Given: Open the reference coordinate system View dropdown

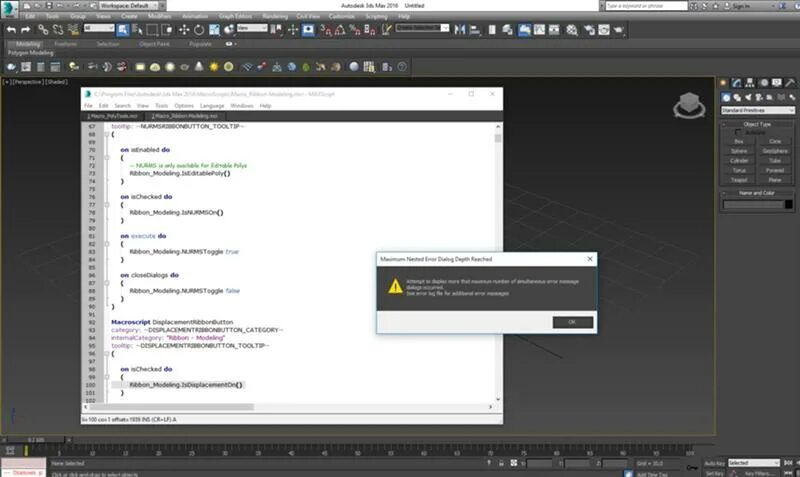Looking at the screenshot, I should click(252, 28).
